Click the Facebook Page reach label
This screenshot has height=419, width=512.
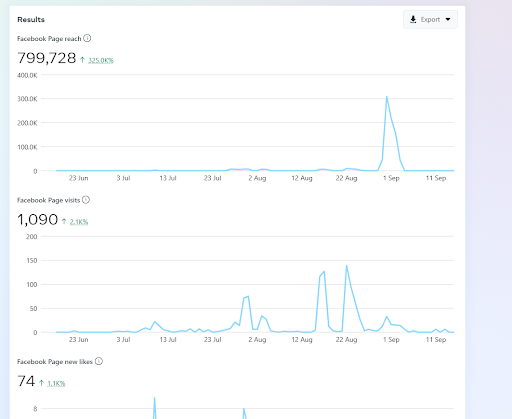[x=49, y=39]
